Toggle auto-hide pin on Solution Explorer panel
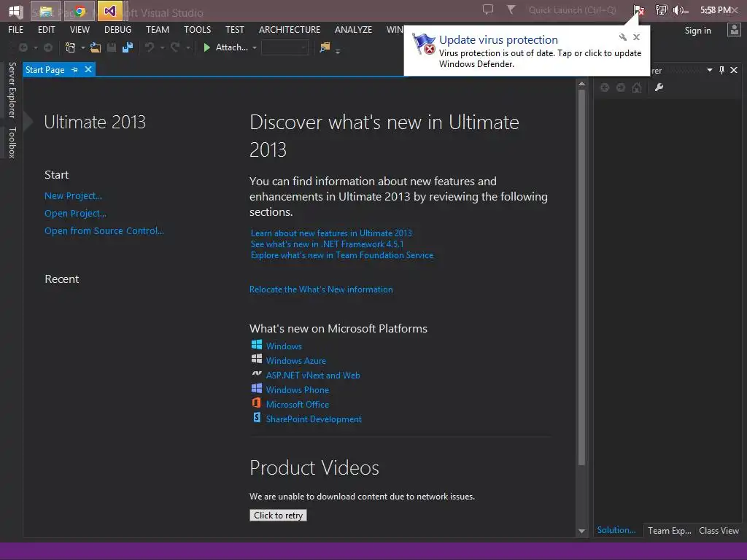This screenshot has height=560, width=747. [x=721, y=70]
